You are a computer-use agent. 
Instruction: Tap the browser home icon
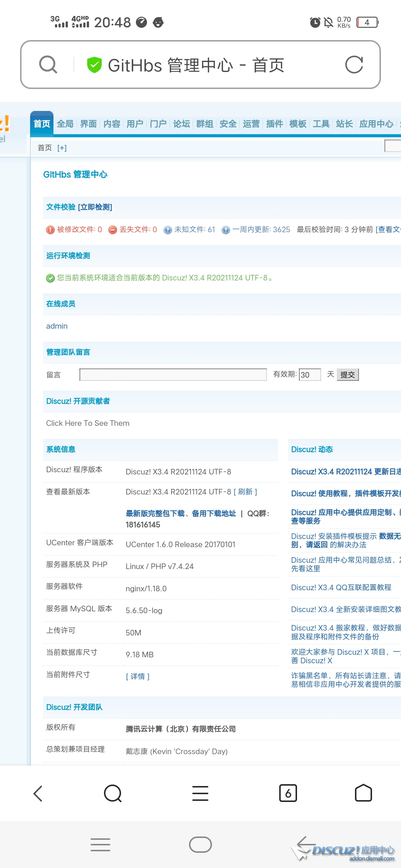click(363, 793)
